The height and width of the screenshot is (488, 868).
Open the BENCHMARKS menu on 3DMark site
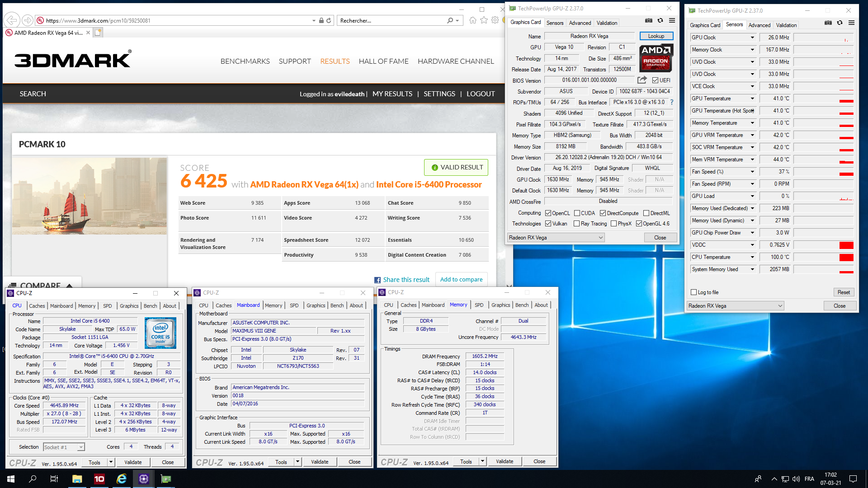click(x=245, y=61)
